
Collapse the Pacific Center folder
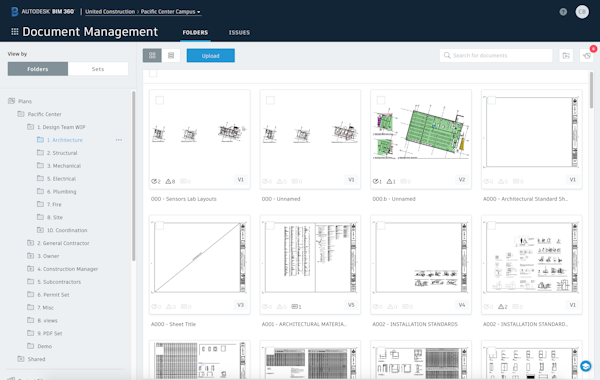(x=21, y=114)
